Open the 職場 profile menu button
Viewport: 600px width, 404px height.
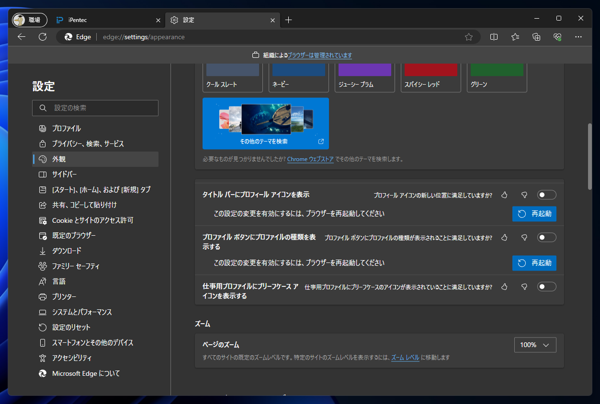click(27, 19)
